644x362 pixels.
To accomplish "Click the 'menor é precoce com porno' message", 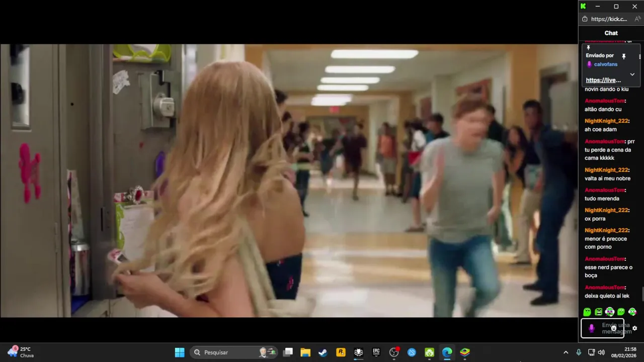I will [x=605, y=243].
